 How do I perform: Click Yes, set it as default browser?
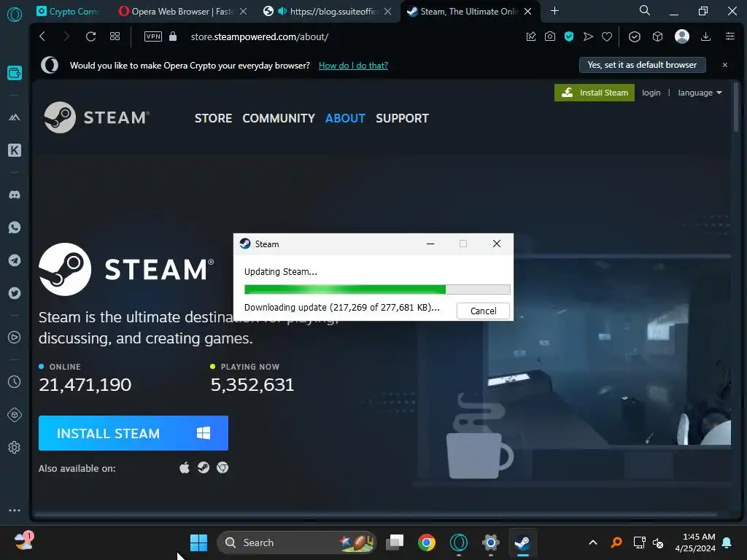[642, 65]
